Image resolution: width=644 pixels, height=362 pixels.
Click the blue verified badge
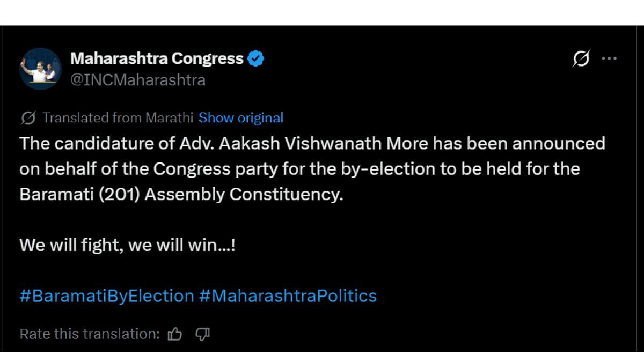256,58
